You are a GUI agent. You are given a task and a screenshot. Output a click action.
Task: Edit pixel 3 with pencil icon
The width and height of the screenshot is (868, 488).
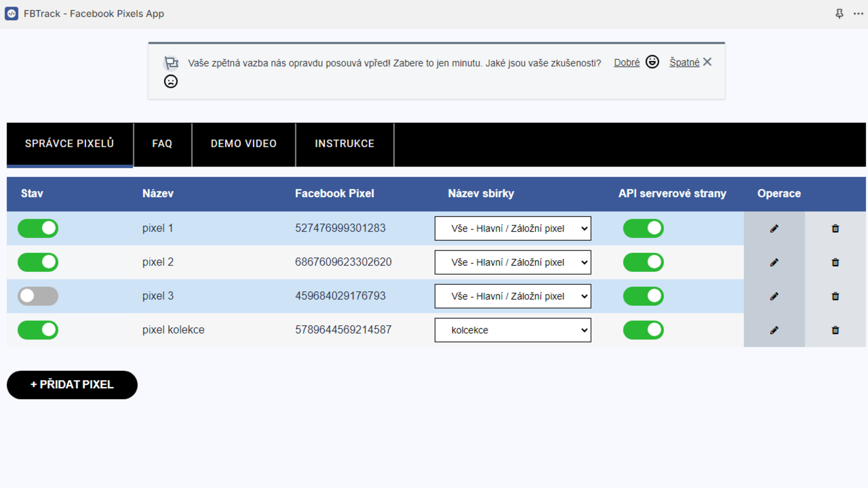(774, 296)
